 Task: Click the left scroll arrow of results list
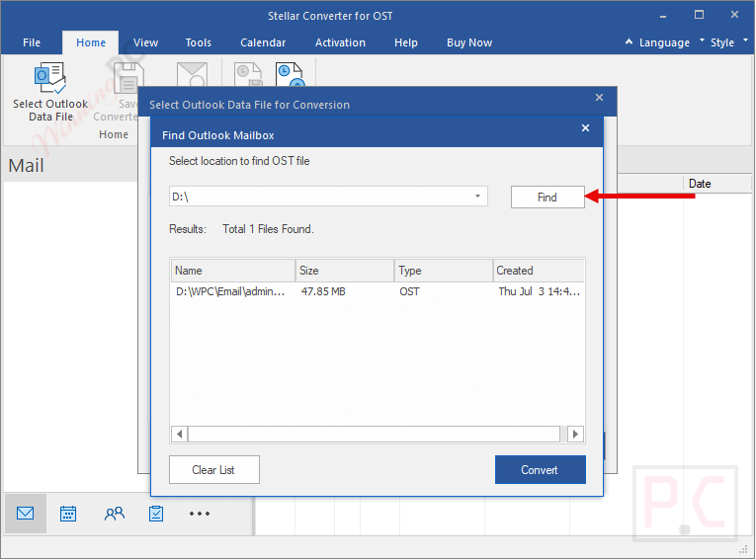point(179,434)
